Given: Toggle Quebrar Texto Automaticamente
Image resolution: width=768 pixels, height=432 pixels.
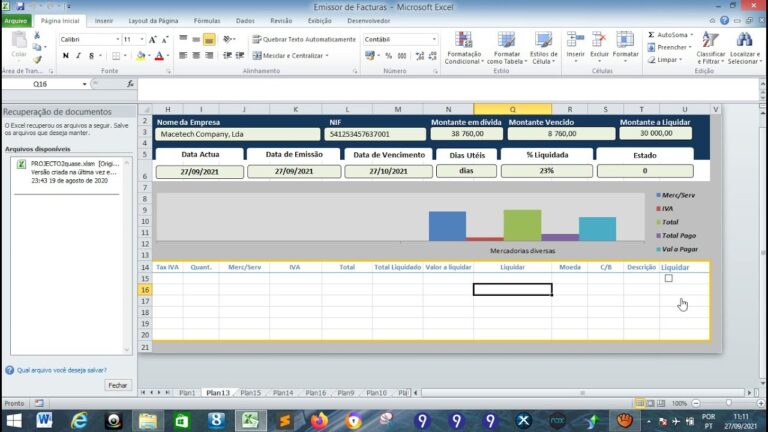Looking at the screenshot, I should click(304, 39).
